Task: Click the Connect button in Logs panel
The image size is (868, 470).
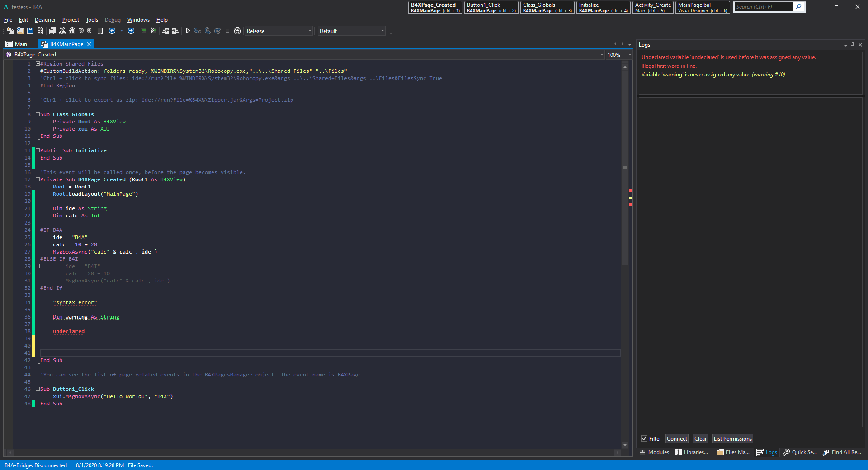Action: (677, 438)
